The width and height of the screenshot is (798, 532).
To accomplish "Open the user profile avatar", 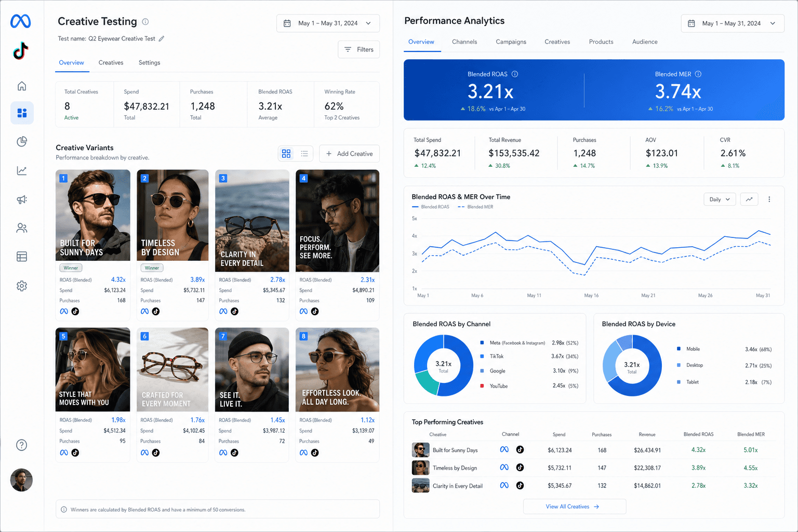I will click(x=21, y=480).
